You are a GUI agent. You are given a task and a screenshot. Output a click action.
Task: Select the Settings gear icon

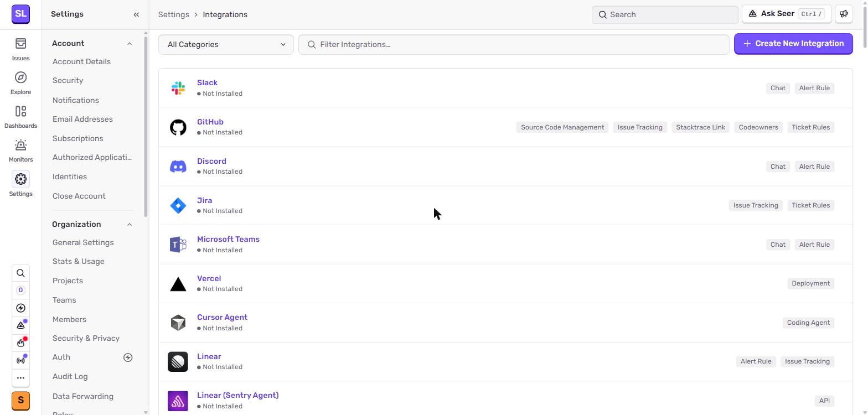20,179
